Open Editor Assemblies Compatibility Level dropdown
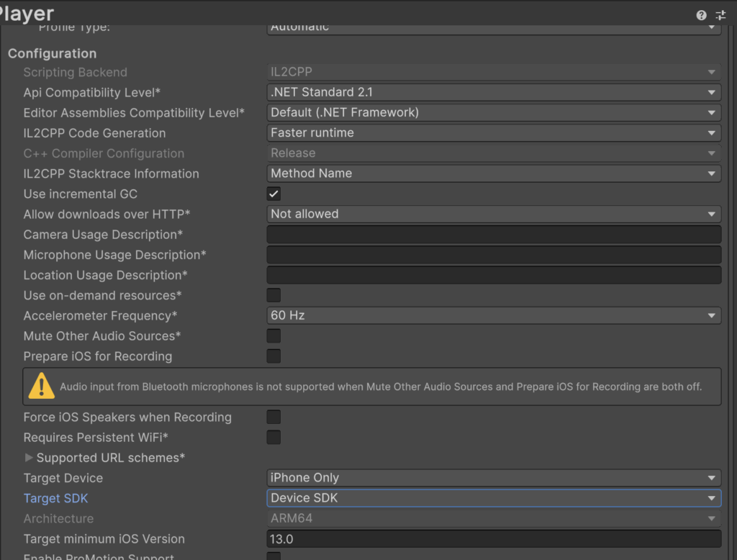 pos(493,112)
